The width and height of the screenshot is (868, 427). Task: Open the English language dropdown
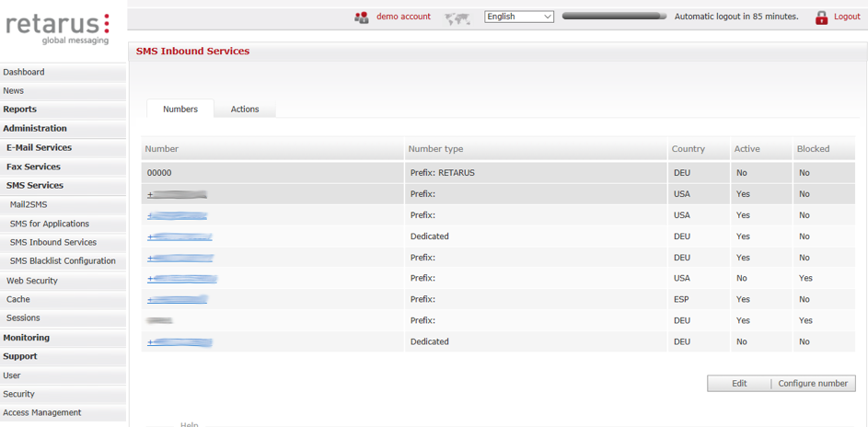(x=519, y=17)
